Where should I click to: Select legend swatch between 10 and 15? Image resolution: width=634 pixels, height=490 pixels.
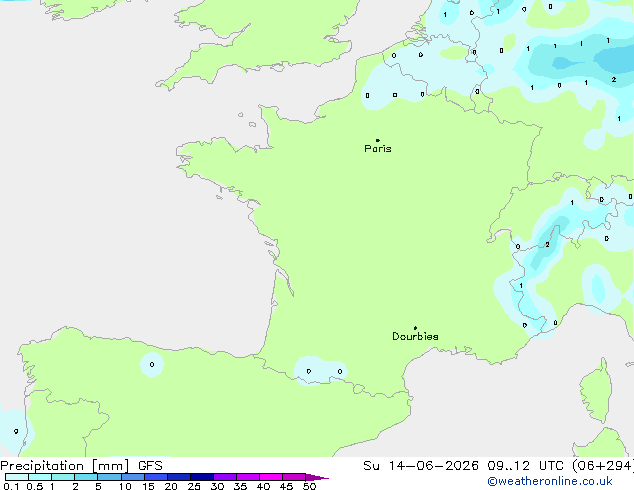[133, 477]
